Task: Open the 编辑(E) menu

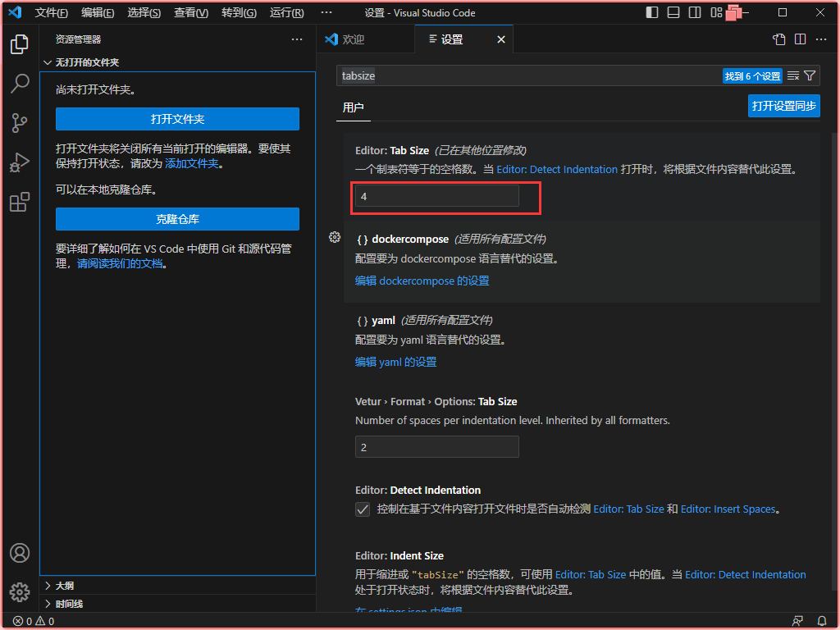Action: point(98,12)
